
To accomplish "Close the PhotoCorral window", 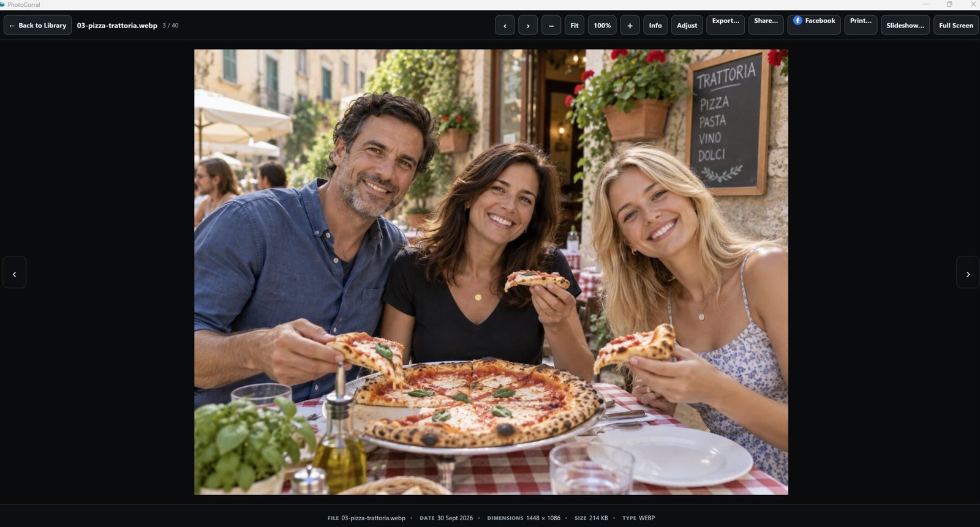I will point(973,4).
